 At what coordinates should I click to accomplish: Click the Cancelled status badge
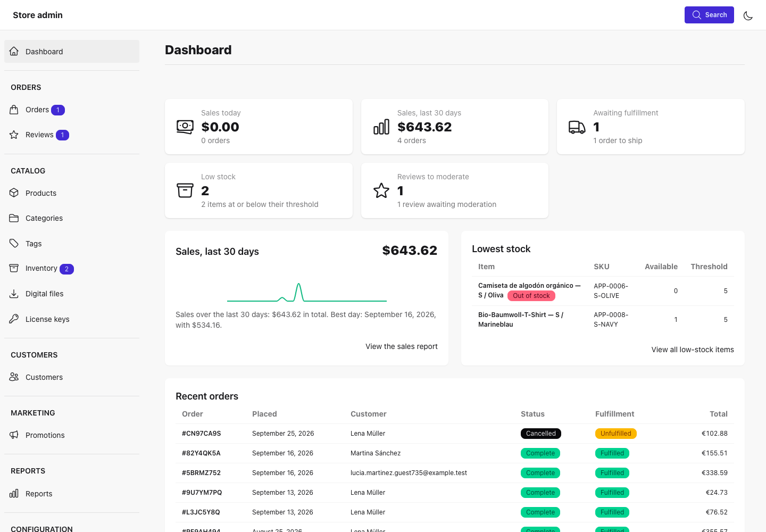[541, 434]
